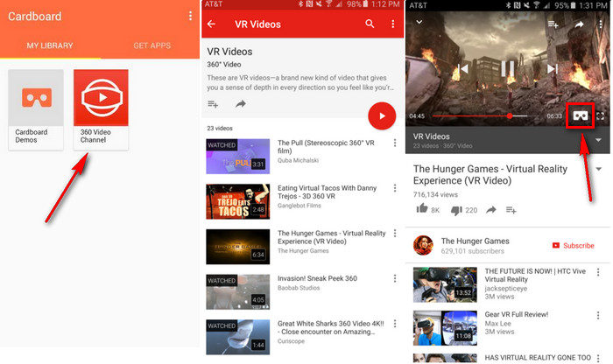
Task: Open options for HAS VIRTUAL REALITY GONE TOO
Action: [598, 358]
